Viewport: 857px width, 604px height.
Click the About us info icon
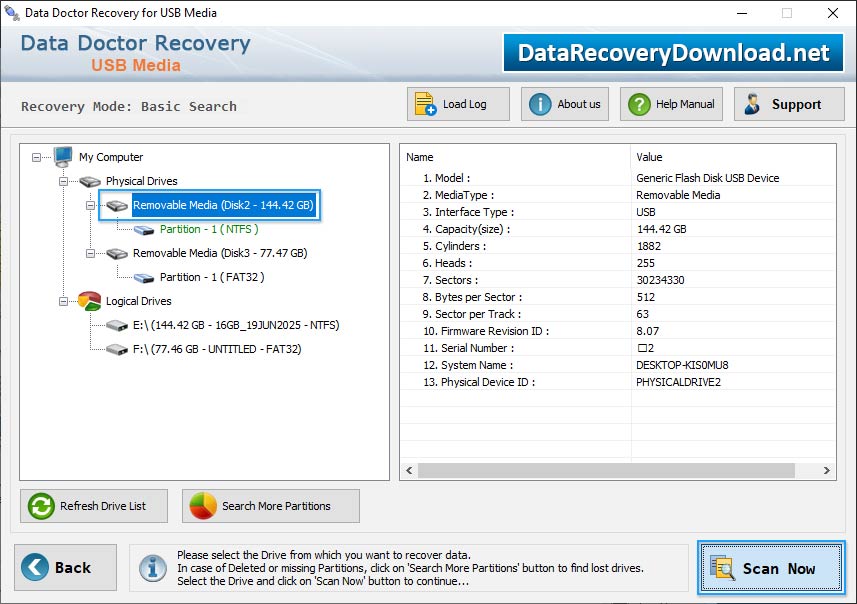(540, 104)
